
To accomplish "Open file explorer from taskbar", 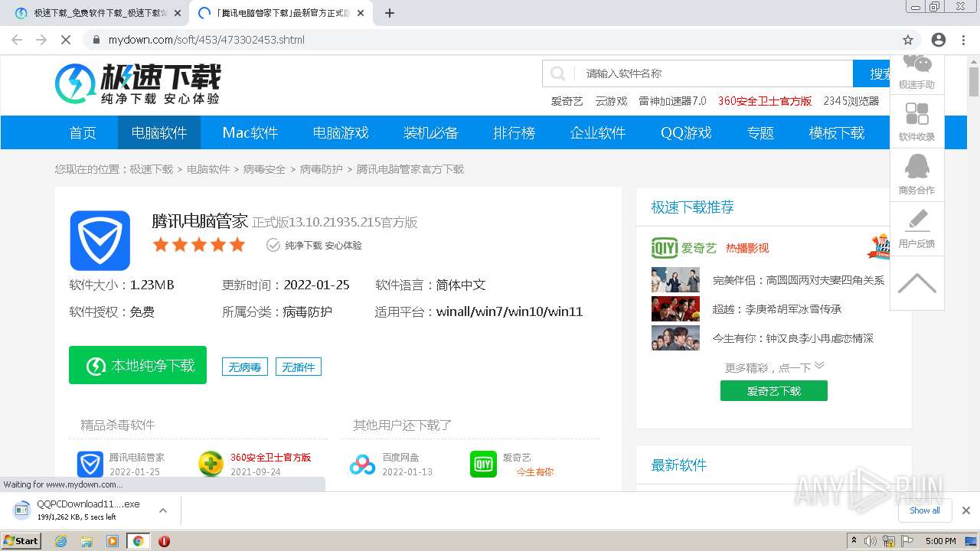I will point(87,541).
